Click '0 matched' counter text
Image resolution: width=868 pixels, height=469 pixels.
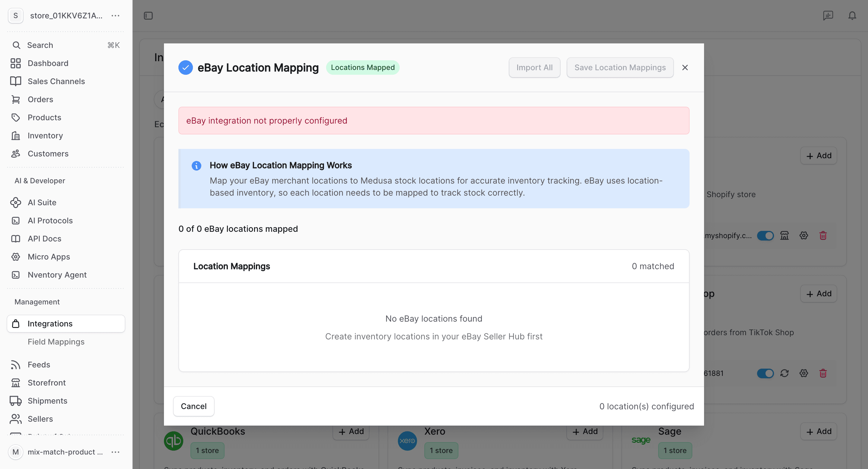pyautogui.click(x=653, y=266)
